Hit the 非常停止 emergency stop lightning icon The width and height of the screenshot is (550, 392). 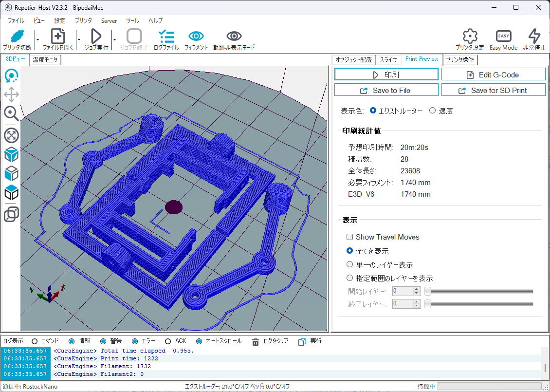click(x=534, y=36)
